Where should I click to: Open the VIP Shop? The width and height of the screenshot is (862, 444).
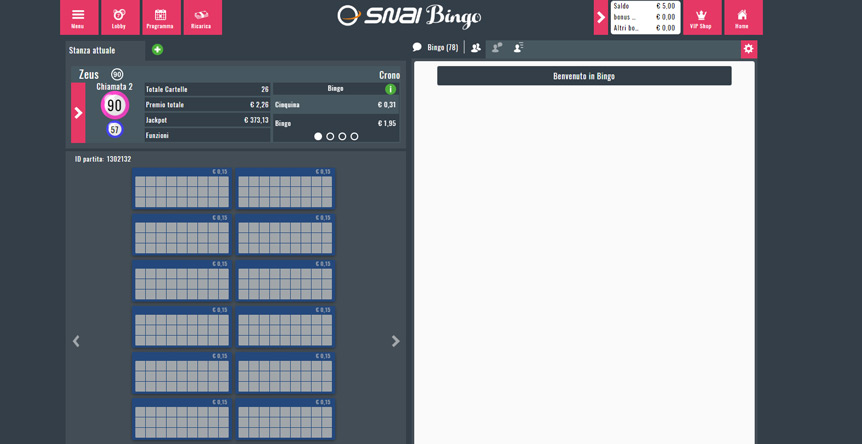[x=701, y=17]
